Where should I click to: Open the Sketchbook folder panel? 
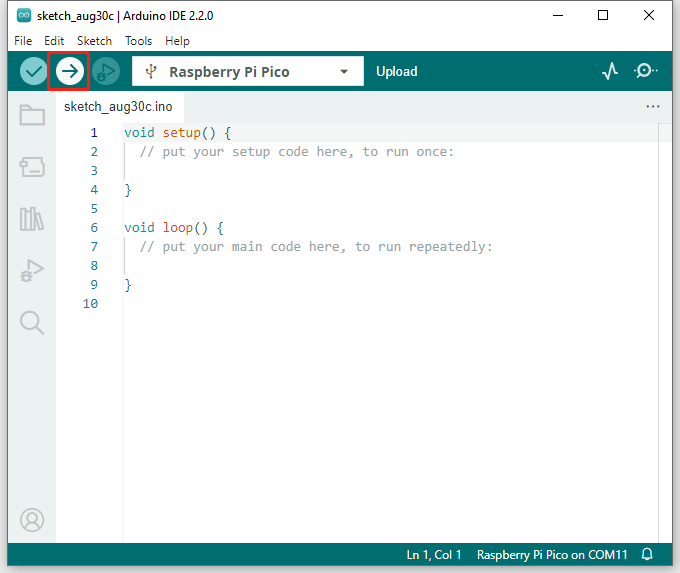point(32,115)
